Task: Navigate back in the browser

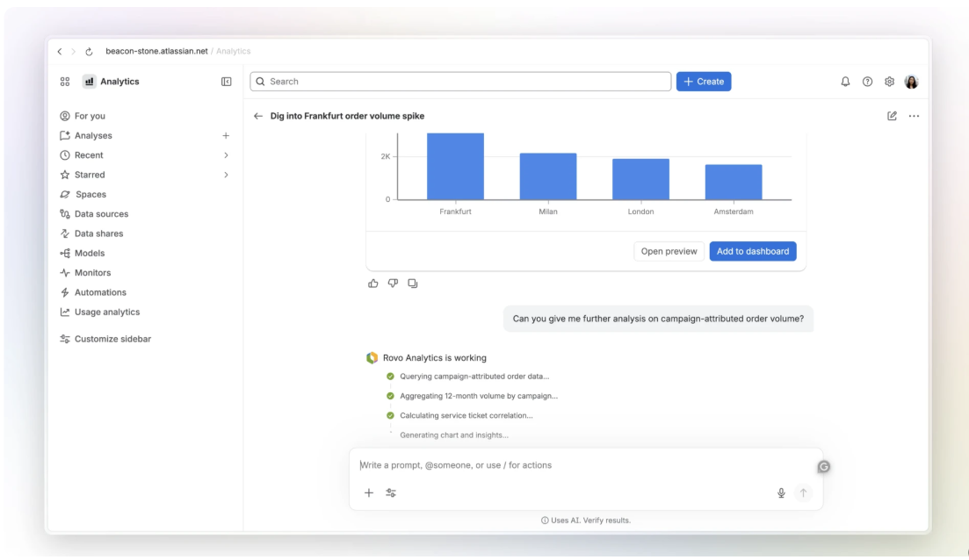Action: click(x=60, y=52)
